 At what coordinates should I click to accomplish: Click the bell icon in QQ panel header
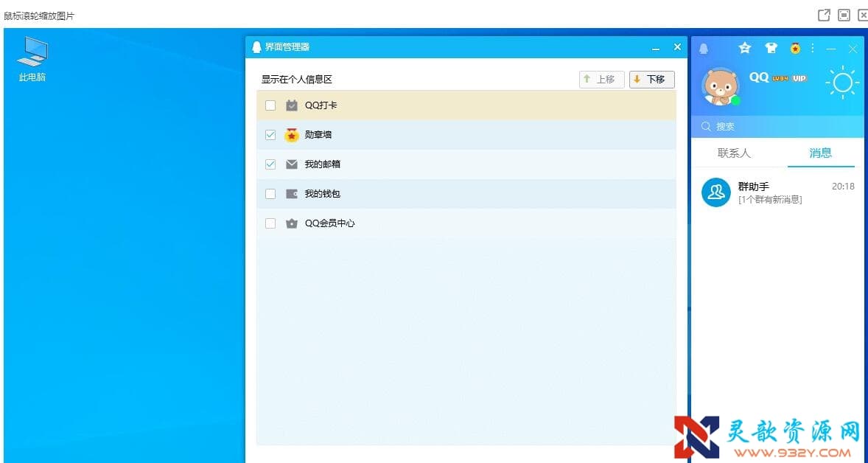click(x=704, y=49)
